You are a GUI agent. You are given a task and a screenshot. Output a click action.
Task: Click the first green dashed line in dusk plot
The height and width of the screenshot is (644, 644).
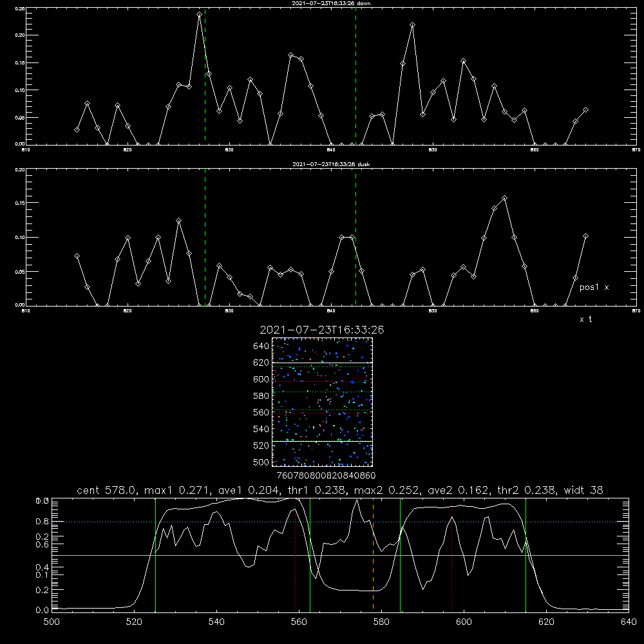[205, 237]
